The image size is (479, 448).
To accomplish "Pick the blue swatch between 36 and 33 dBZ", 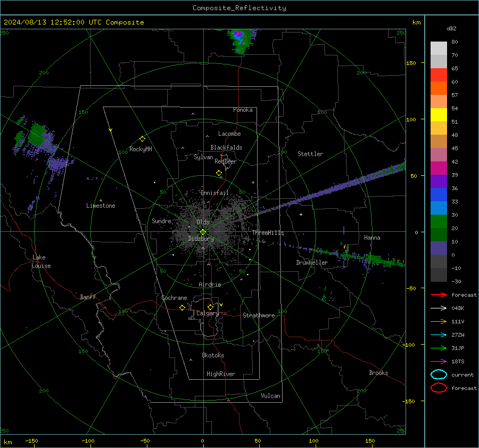I will click(x=439, y=194).
